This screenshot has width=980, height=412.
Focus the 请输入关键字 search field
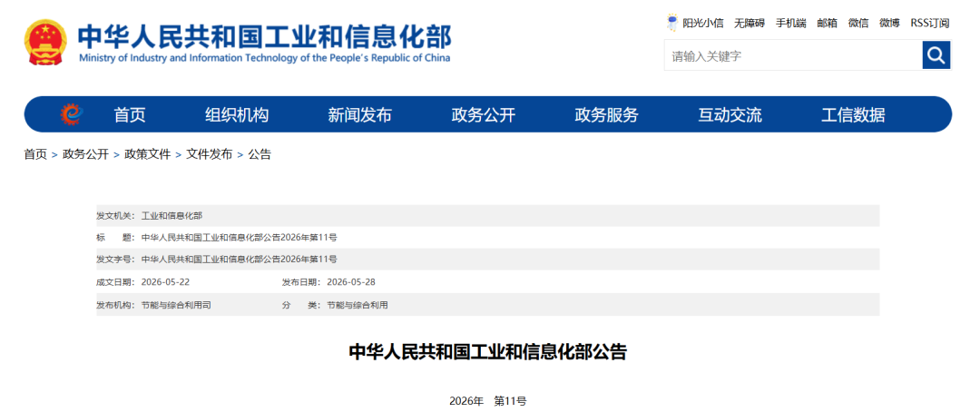pos(793,55)
